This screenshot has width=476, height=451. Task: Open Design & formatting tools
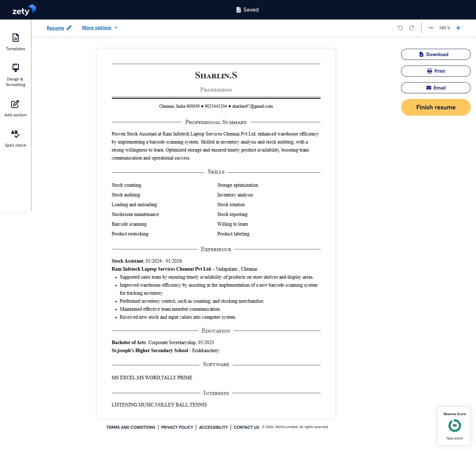pos(15,68)
